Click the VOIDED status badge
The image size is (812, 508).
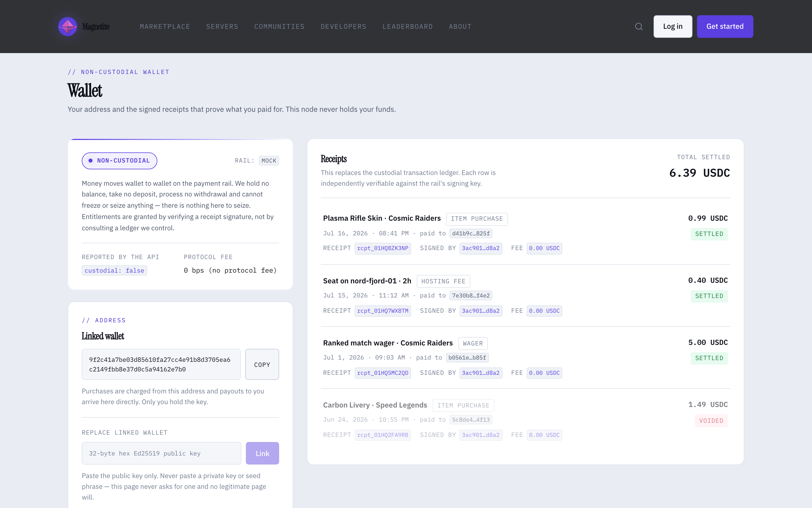pyautogui.click(x=711, y=421)
